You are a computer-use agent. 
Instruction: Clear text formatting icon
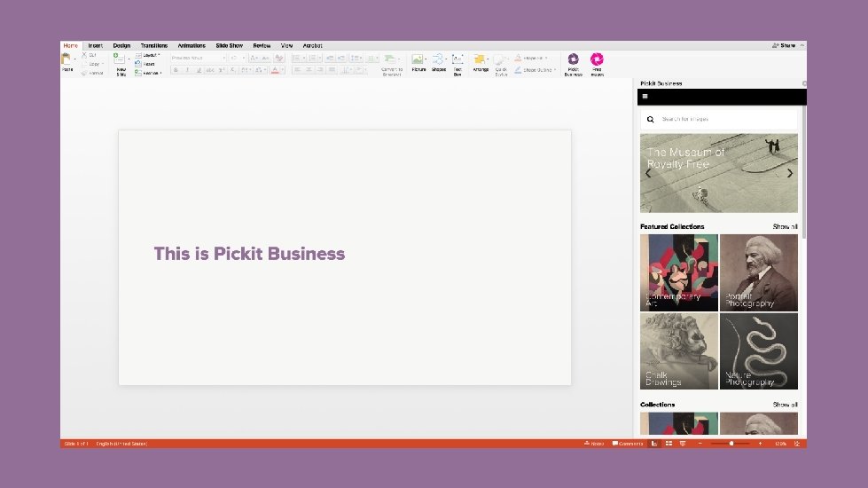coord(279,58)
